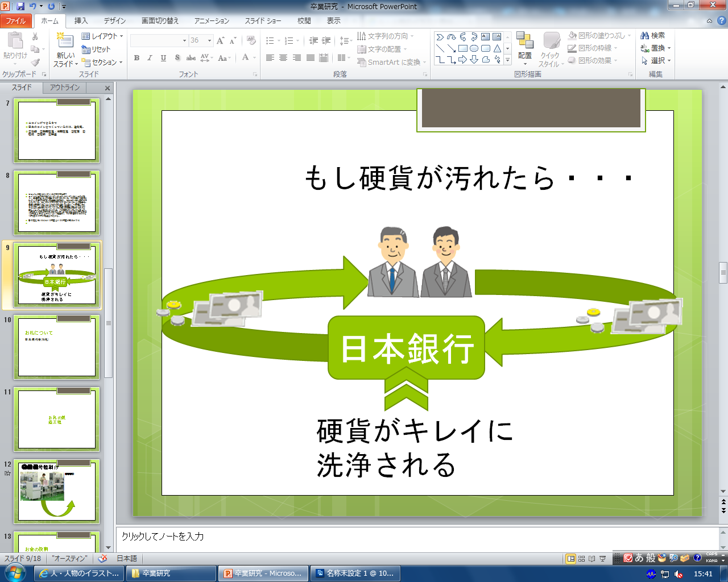
Task: Open the Change Case (Aa) dropdown
Action: click(x=224, y=58)
